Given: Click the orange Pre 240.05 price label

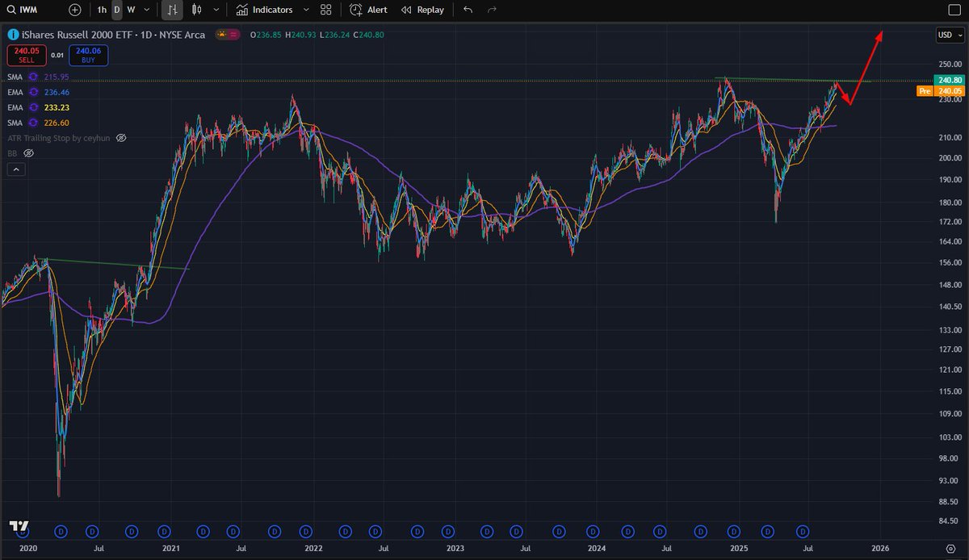Looking at the screenshot, I should click(939, 91).
